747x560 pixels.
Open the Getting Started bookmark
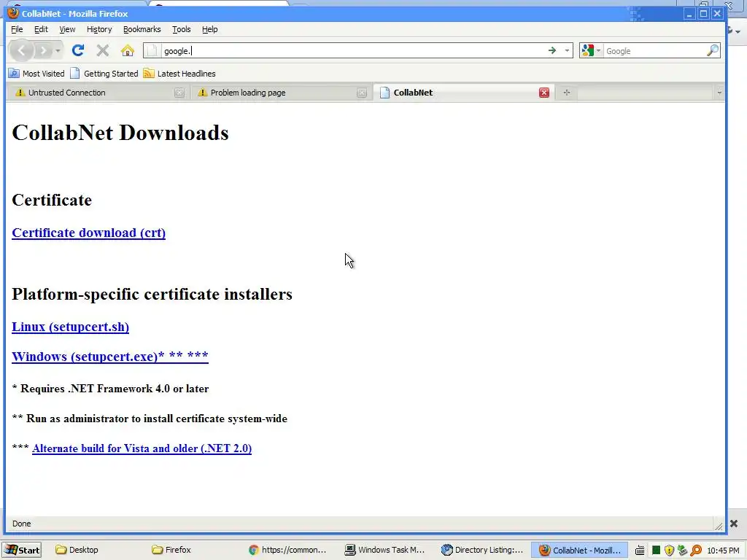[x=104, y=74]
